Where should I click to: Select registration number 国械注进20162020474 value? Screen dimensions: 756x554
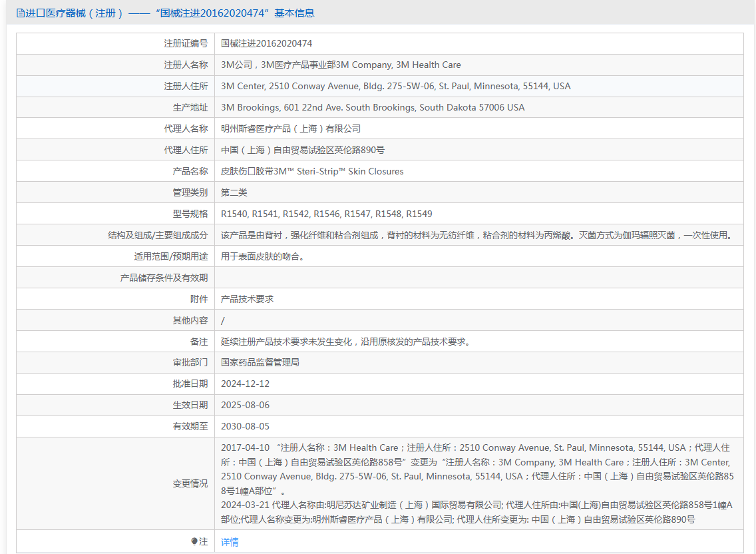coord(267,43)
